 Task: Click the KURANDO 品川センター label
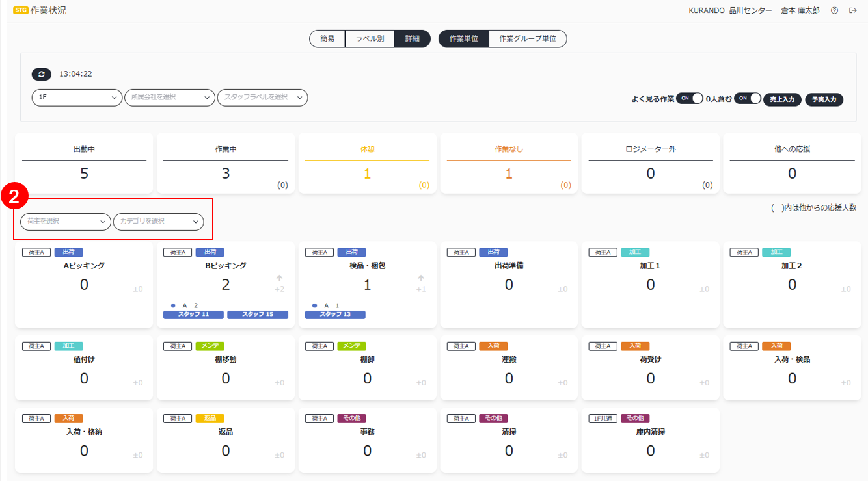(731, 10)
